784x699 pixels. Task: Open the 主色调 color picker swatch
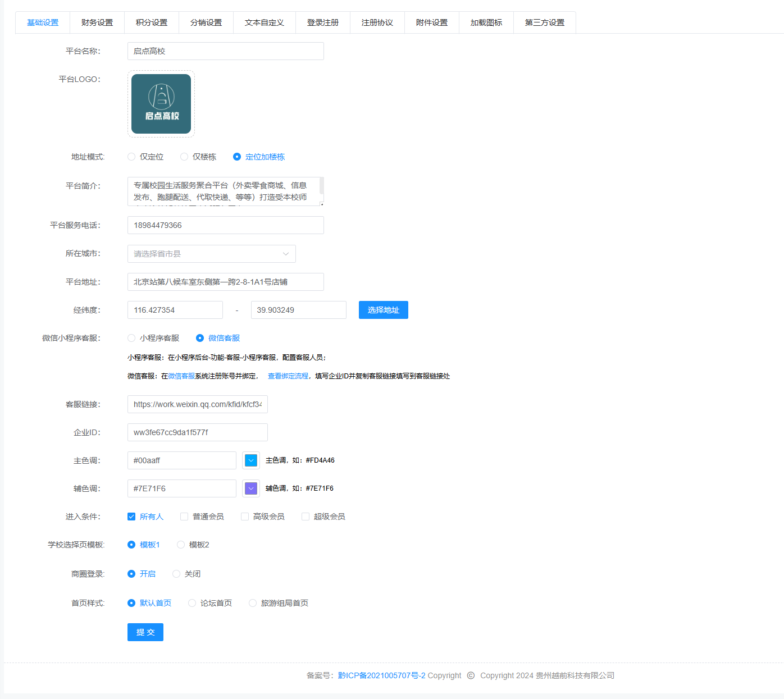tap(251, 460)
